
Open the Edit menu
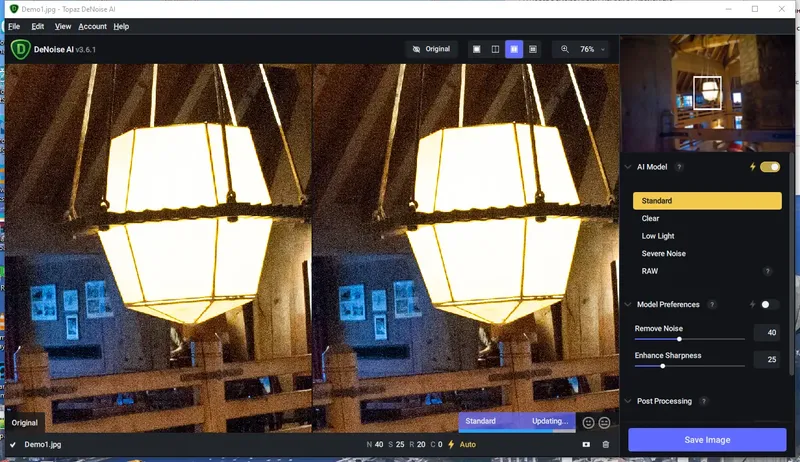pos(38,27)
